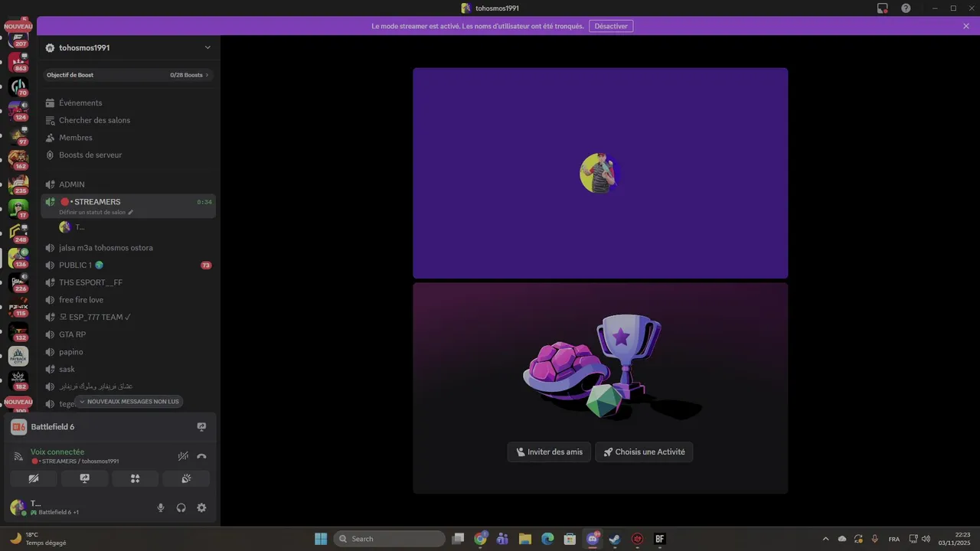Open server icon with 235 badge
The width and height of the screenshot is (980, 551).
[x=18, y=184]
